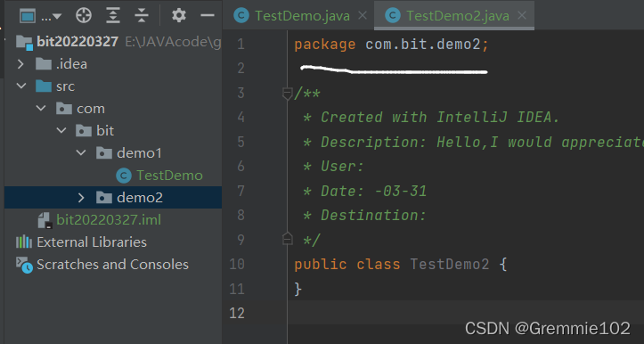This screenshot has height=344, width=644.
Task: Expand the .idea folder
Action: (x=20, y=63)
